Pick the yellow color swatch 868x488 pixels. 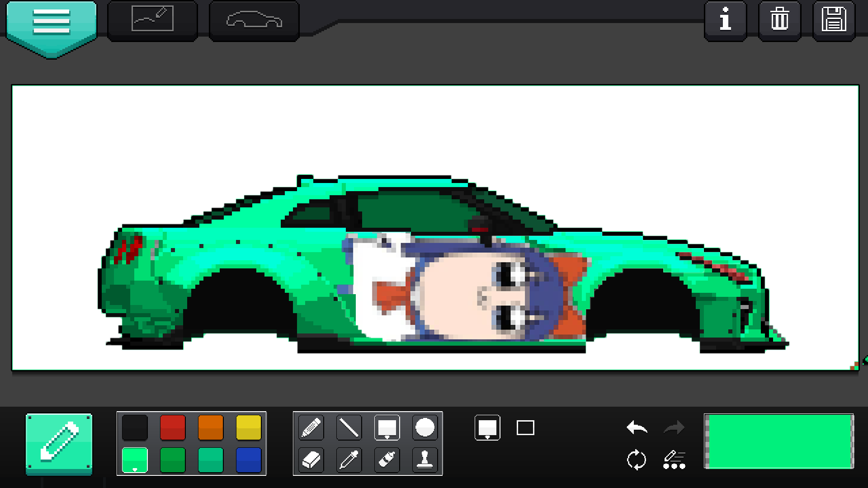249,427
